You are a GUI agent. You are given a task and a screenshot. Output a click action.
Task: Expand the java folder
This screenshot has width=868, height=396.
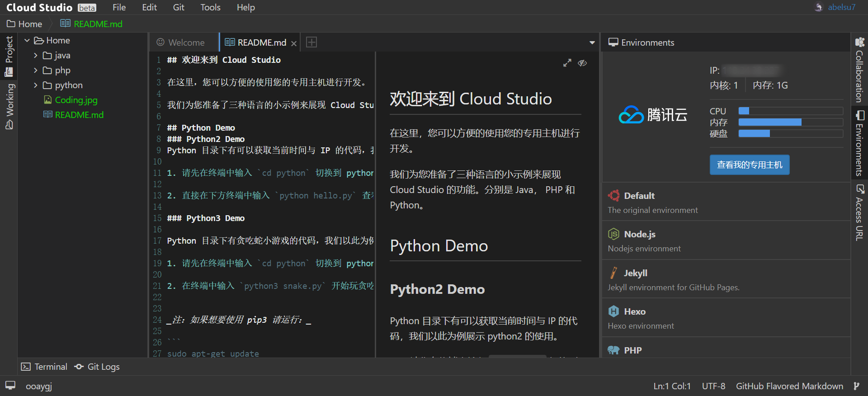36,55
